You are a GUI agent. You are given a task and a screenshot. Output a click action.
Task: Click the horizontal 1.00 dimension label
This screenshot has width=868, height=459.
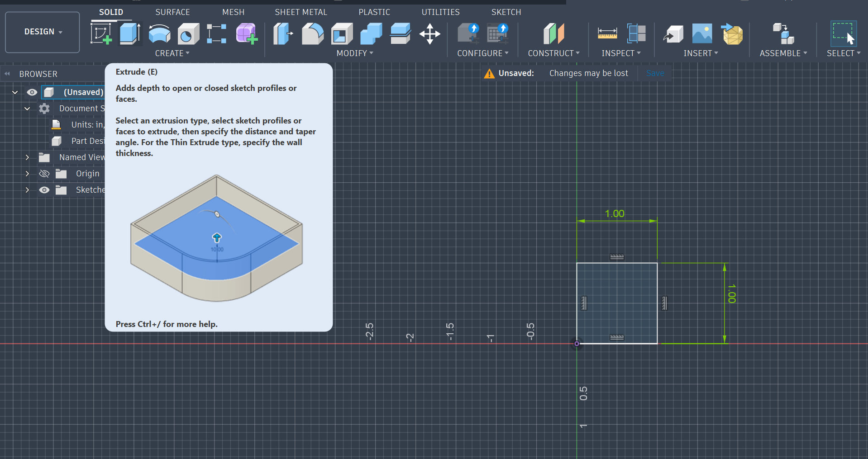(614, 213)
